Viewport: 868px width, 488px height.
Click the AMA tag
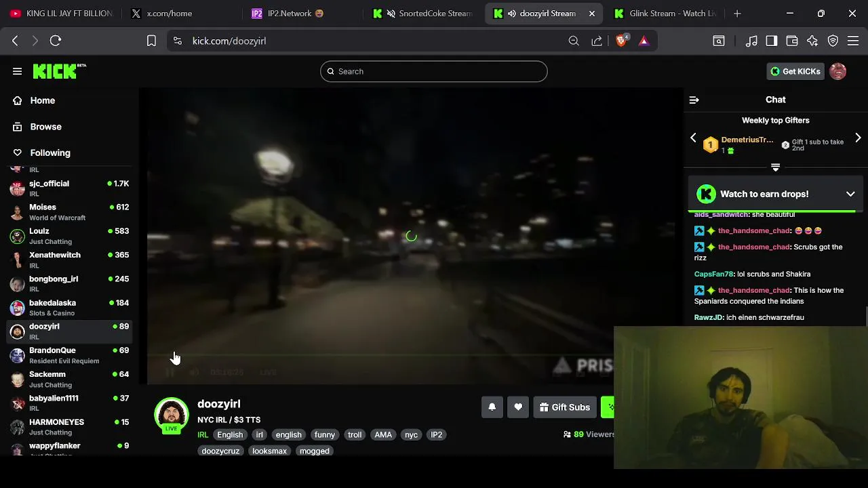tap(383, 434)
